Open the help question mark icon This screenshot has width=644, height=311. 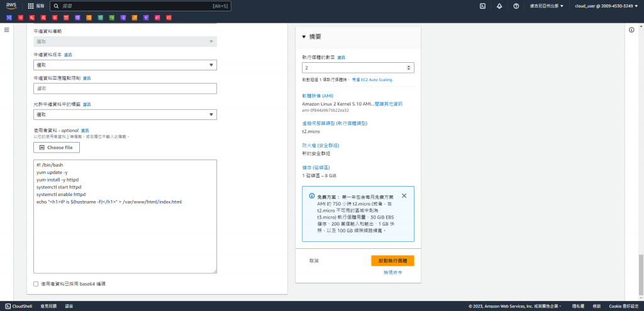click(516, 6)
